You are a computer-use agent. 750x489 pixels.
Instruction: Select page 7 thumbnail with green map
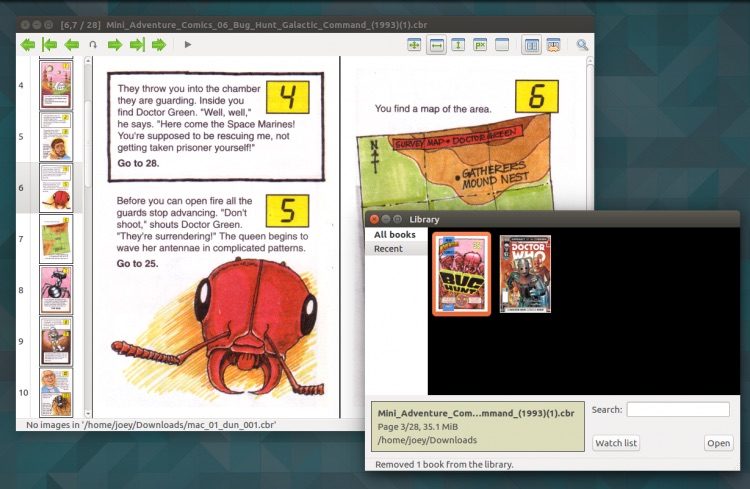(x=56, y=239)
